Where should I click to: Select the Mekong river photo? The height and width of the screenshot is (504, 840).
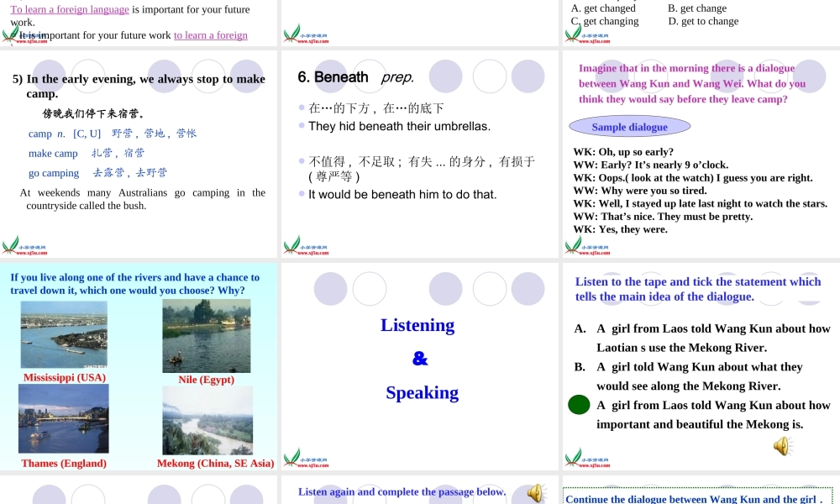tap(207, 421)
